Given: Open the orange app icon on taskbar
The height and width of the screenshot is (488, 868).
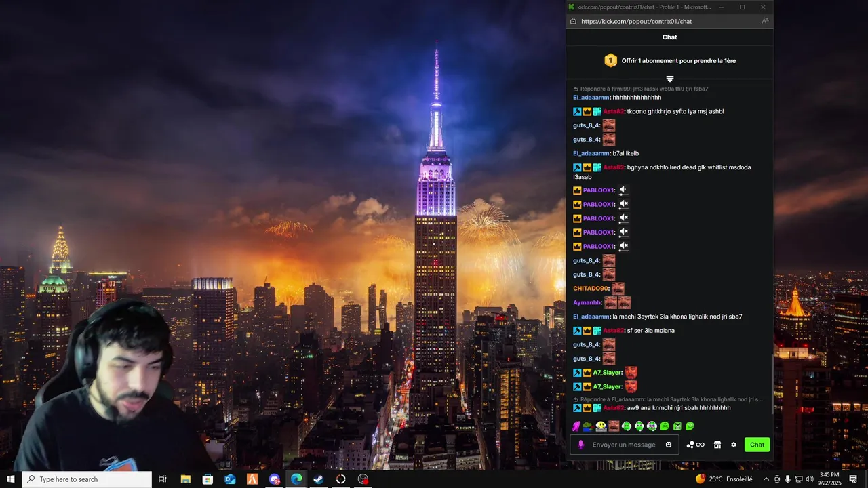Looking at the screenshot, I should pyautogui.click(x=252, y=479).
